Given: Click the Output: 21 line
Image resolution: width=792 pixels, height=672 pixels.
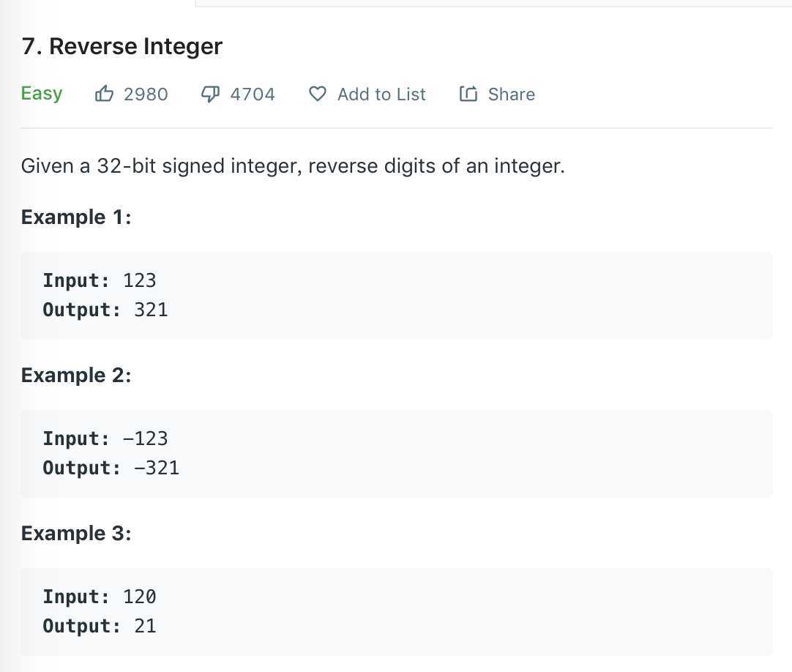Looking at the screenshot, I should click(x=100, y=626).
